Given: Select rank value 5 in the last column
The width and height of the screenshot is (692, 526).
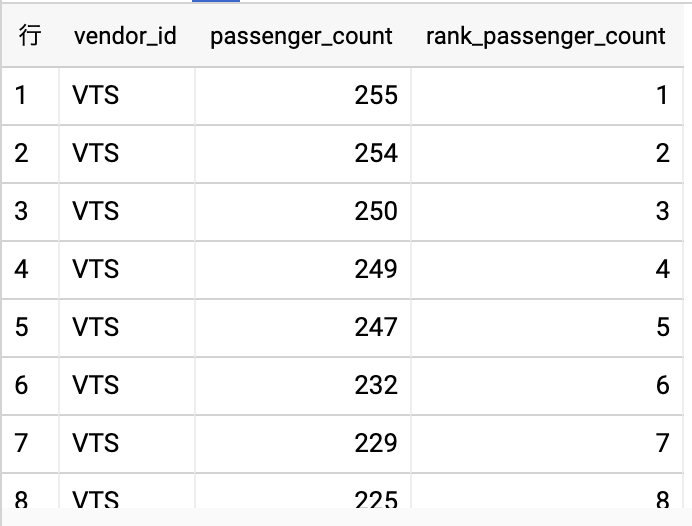Looking at the screenshot, I should pos(662,327).
